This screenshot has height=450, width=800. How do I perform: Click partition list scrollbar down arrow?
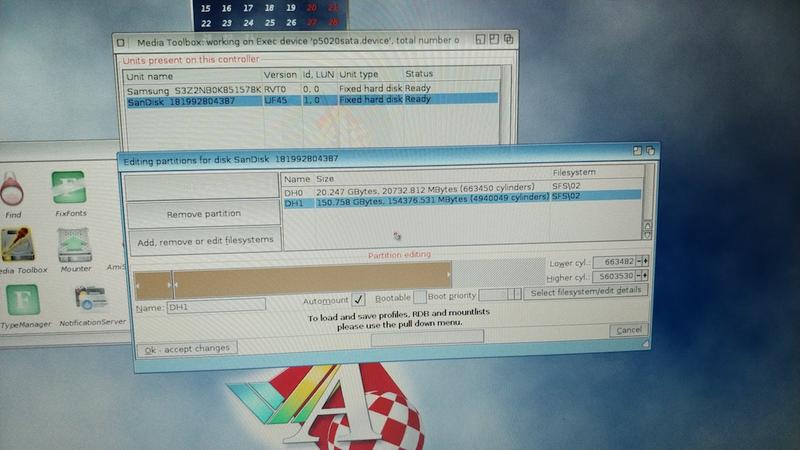click(x=647, y=235)
